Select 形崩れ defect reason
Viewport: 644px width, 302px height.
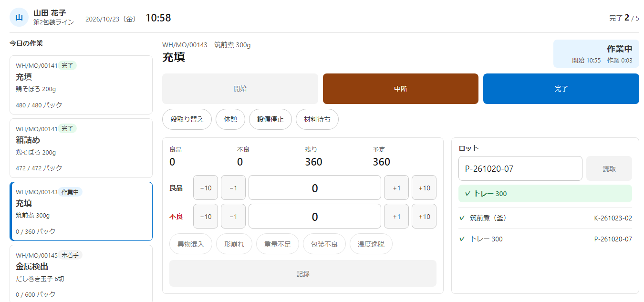coord(234,244)
